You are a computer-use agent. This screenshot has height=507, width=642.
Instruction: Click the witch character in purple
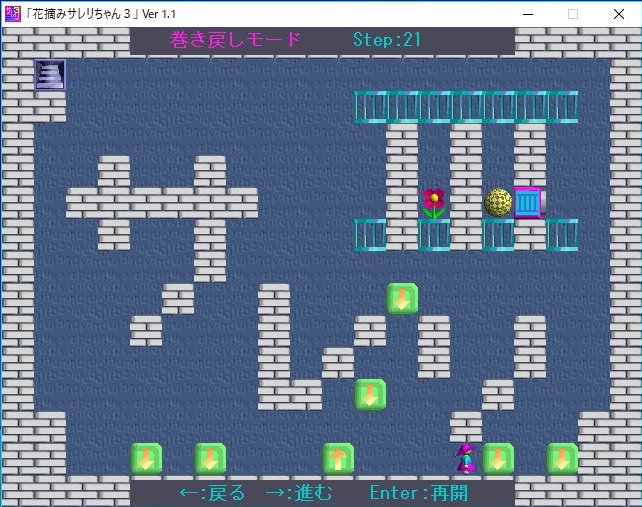coord(465,459)
